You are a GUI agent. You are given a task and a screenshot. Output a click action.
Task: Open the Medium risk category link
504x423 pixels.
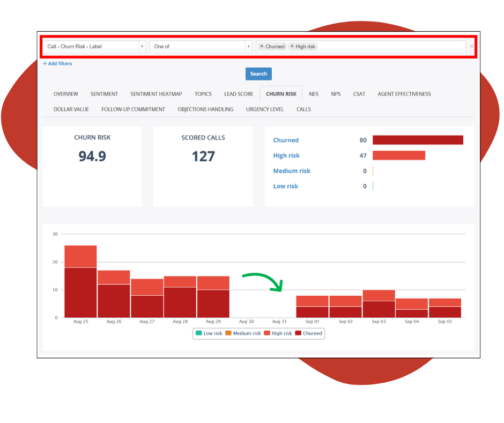click(x=292, y=171)
